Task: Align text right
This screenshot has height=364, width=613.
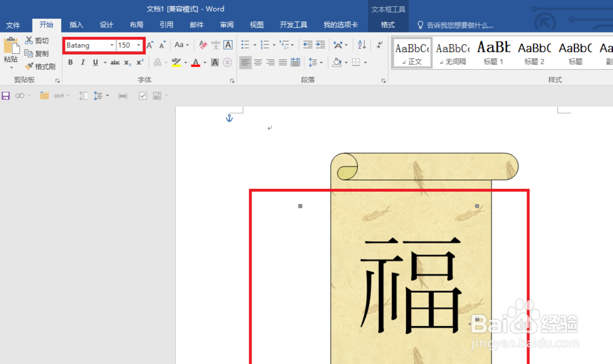Action: (x=270, y=63)
